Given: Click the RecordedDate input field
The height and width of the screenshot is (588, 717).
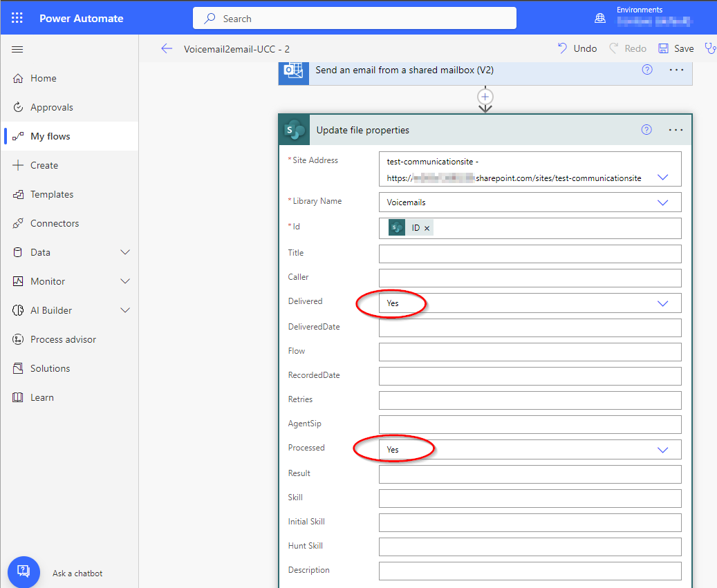Looking at the screenshot, I should (x=530, y=377).
